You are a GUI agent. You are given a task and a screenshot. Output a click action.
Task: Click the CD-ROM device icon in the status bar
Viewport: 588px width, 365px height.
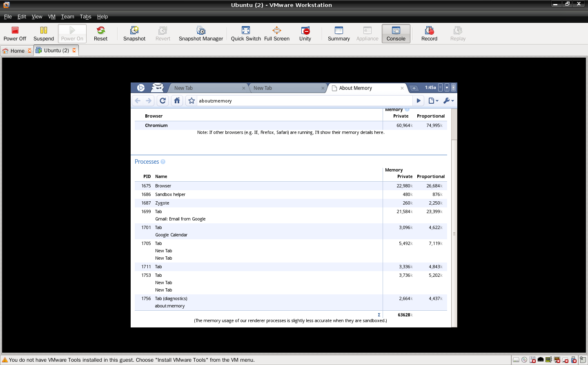(x=524, y=360)
